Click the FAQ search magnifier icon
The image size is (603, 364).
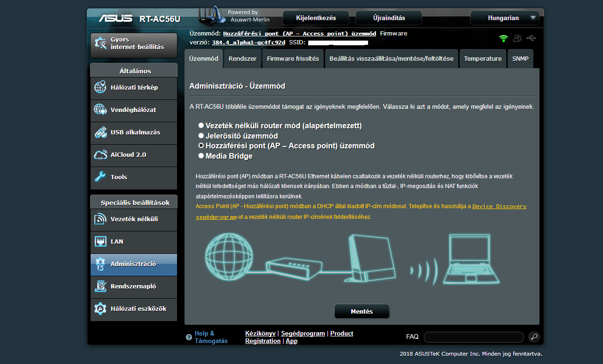(534, 336)
